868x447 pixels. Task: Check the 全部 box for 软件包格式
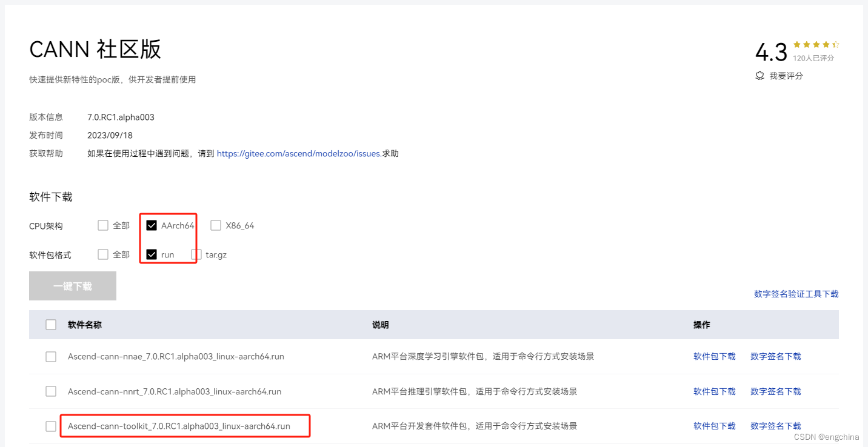click(103, 254)
